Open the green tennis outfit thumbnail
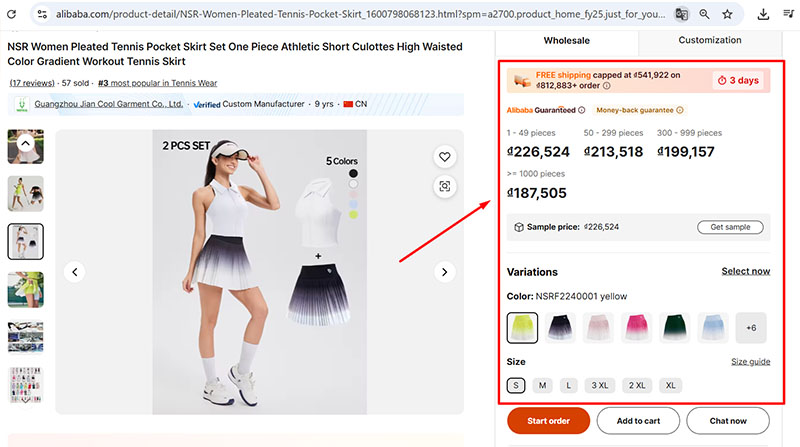Screen dimensions: 800x447 point(26,289)
